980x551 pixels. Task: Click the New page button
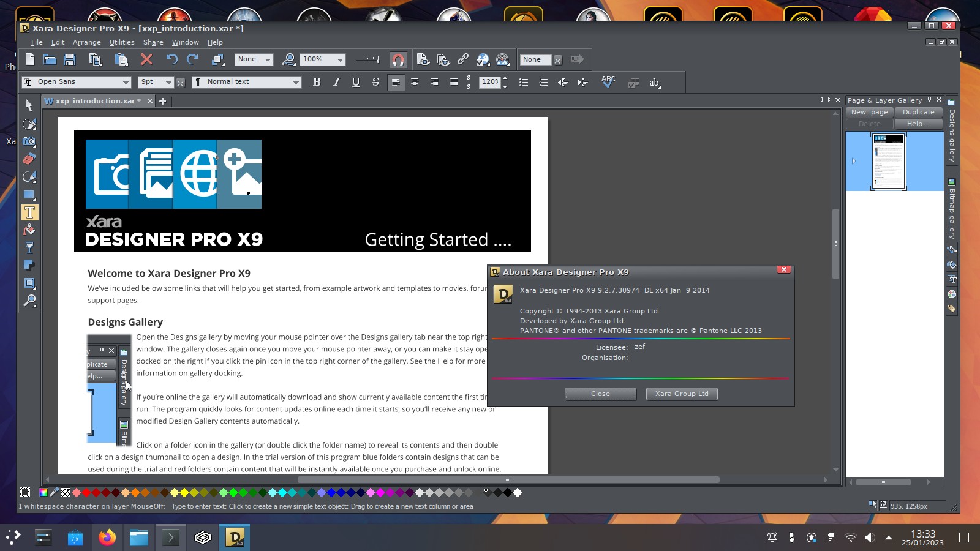coord(870,112)
